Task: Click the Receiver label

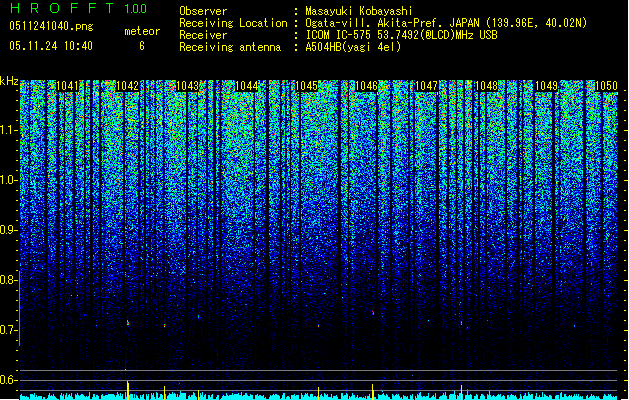Action: [x=203, y=35]
